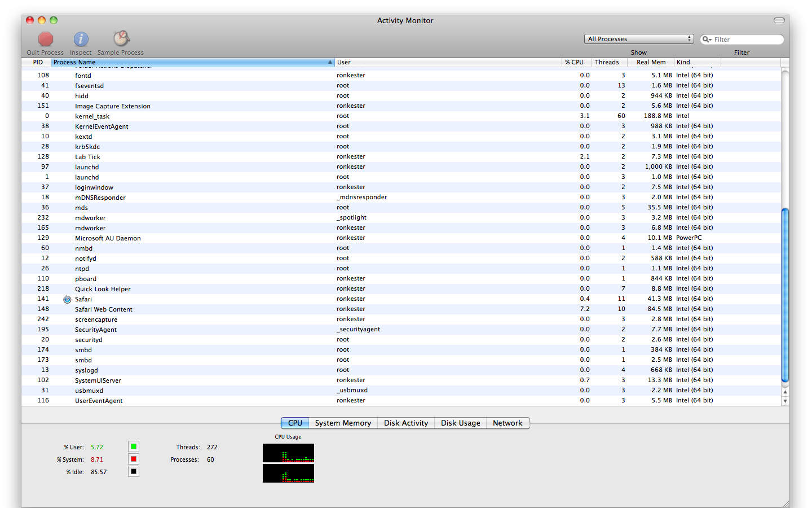Select the syslogd process row
This screenshot has width=812, height=508.
click(x=401, y=370)
